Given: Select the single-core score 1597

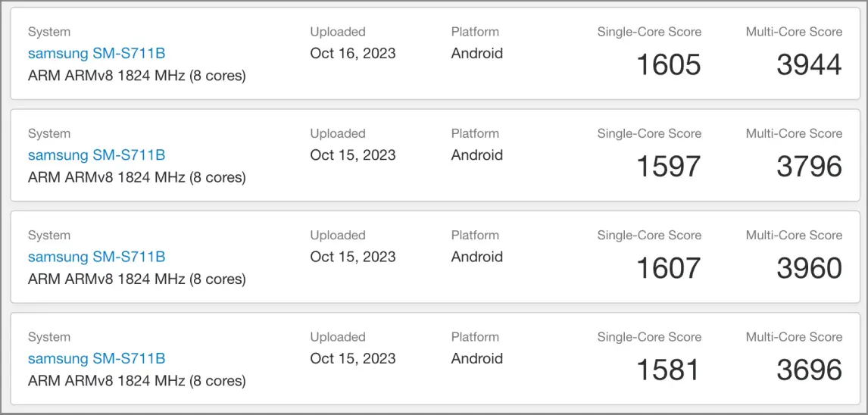Looking at the screenshot, I should pyautogui.click(x=669, y=167).
